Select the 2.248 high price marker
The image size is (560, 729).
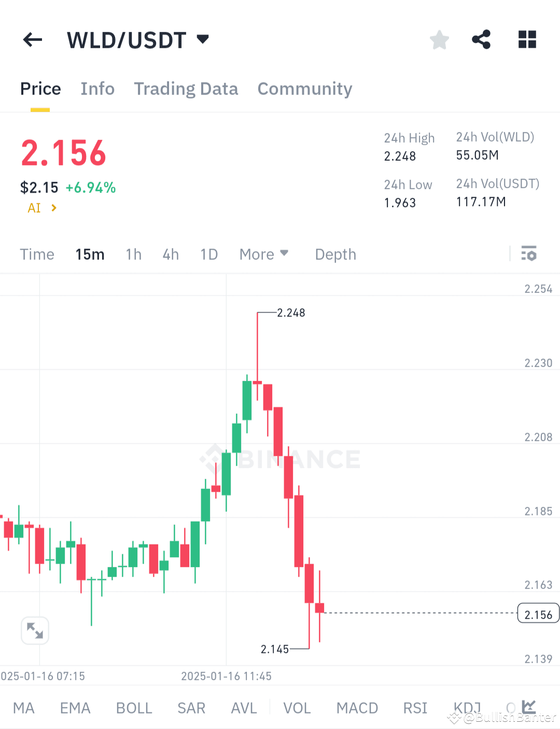coord(291,313)
